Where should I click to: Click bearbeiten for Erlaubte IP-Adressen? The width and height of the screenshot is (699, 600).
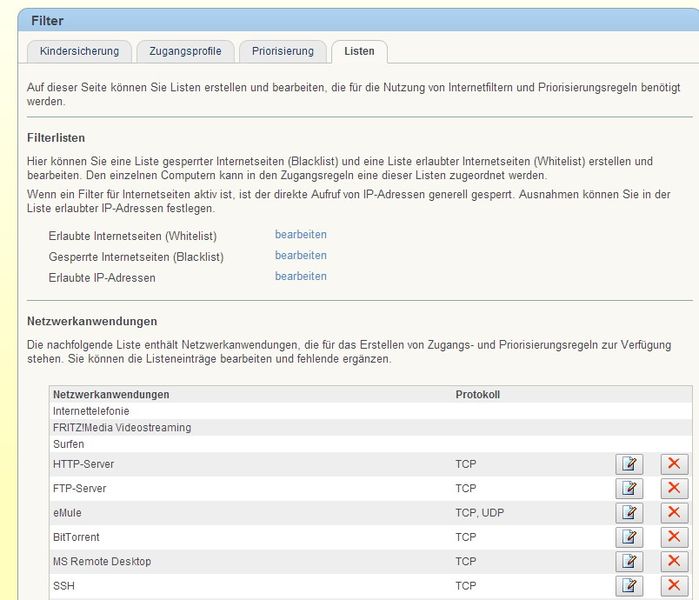tap(300, 277)
